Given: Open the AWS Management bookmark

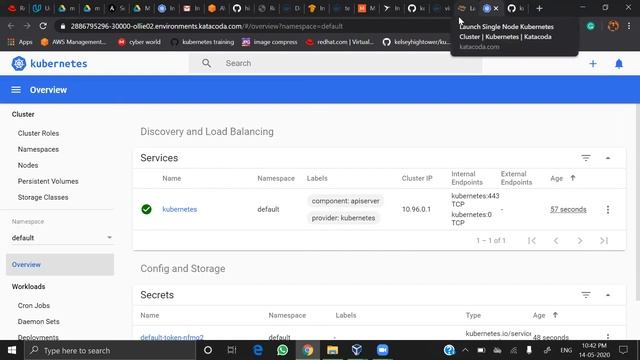Looking at the screenshot, I should tap(73, 42).
